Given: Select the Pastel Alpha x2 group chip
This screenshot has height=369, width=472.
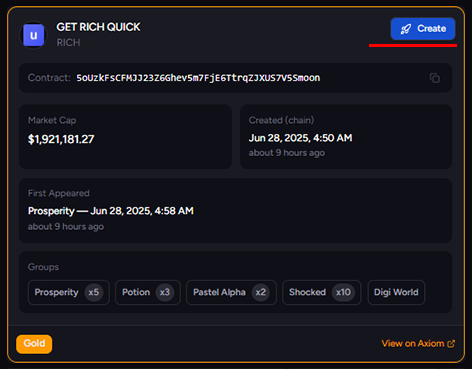Looking at the screenshot, I should (x=231, y=292).
